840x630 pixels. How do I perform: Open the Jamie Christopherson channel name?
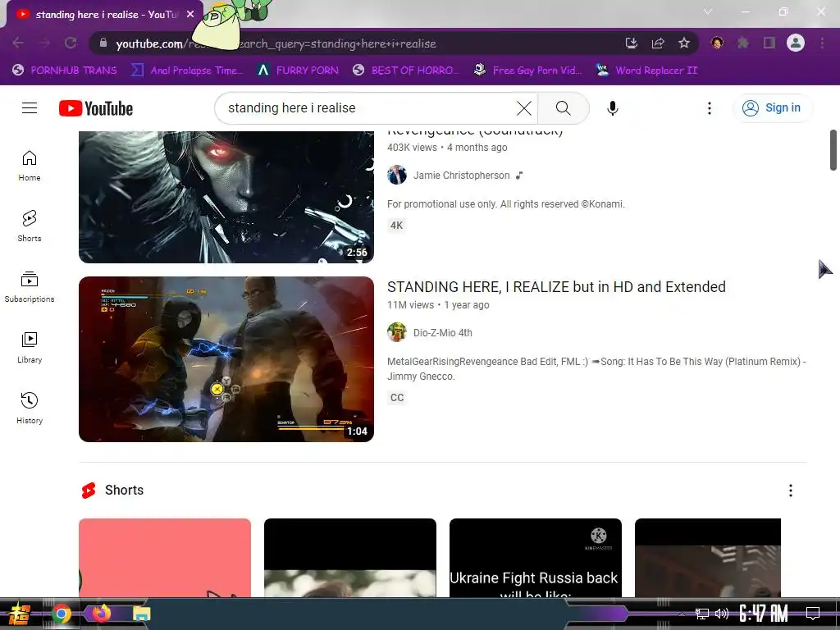pyautogui.click(x=461, y=176)
